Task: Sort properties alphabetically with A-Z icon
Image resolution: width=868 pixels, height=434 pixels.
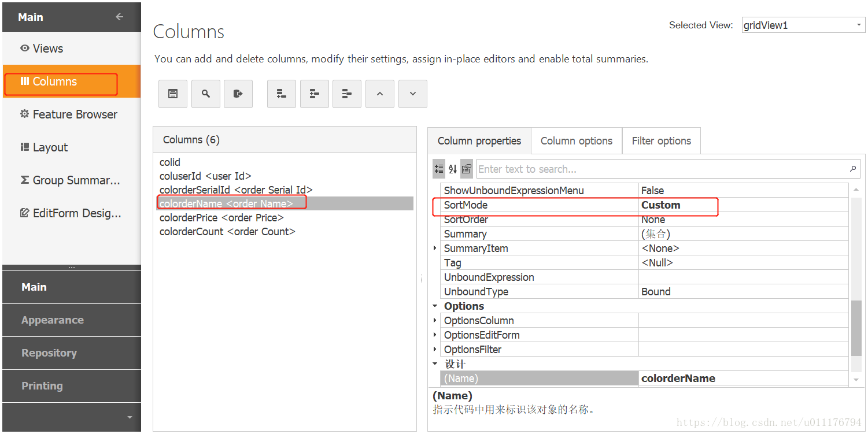Action: point(453,169)
